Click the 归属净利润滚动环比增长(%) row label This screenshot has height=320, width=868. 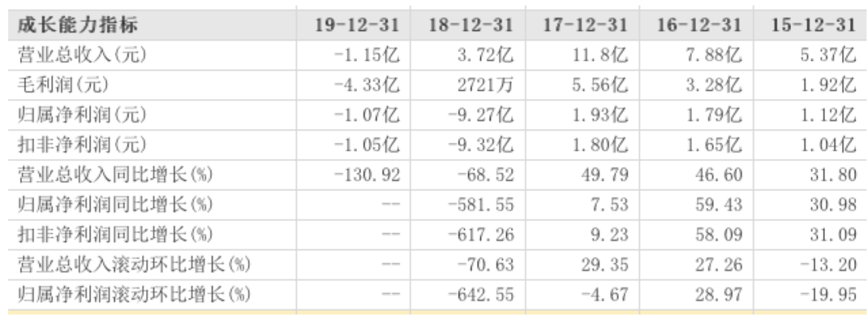coord(134,294)
